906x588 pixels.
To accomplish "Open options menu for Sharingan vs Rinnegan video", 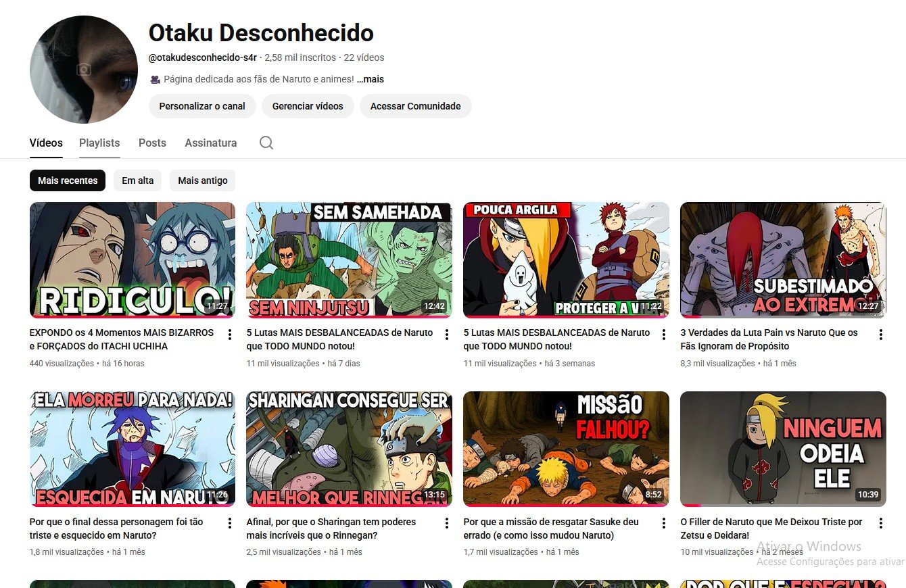I will [x=446, y=523].
